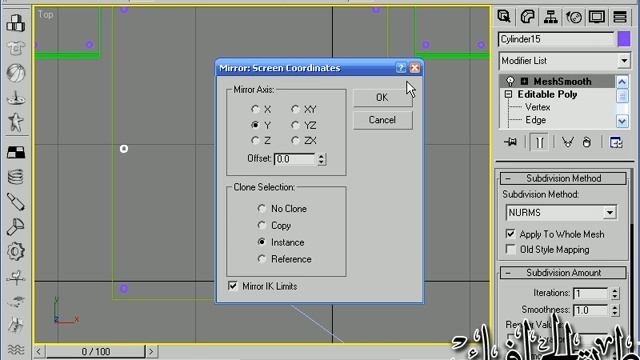Click Cancel in Mirror dialog
Screen dimensions: 640x360
tap(382, 120)
